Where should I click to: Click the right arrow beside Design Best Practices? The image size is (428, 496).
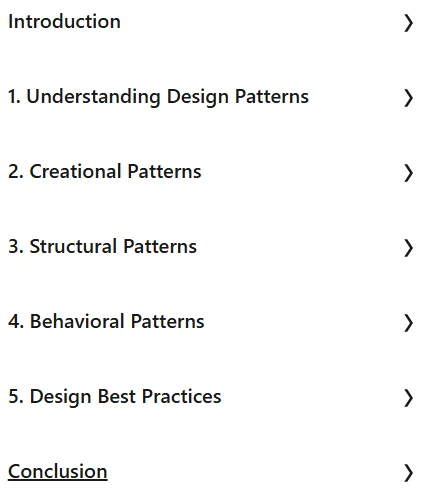tap(408, 398)
